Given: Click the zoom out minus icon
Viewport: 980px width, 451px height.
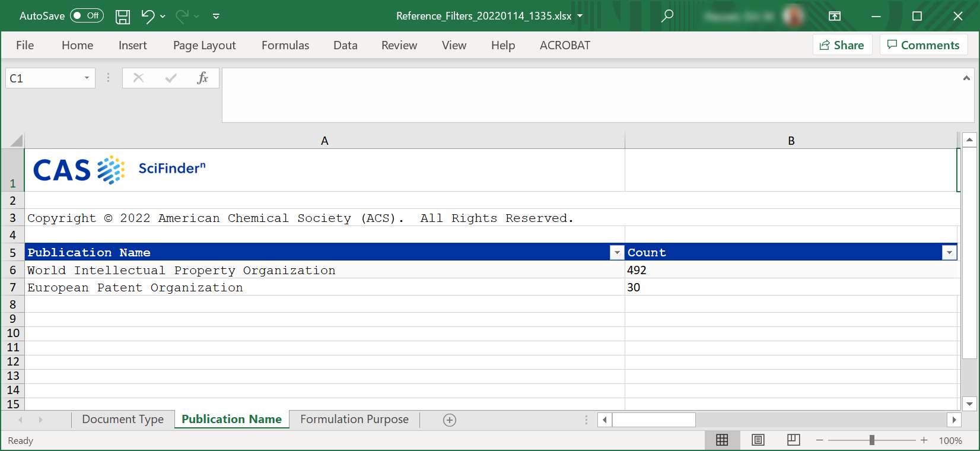Looking at the screenshot, I should pyautogui.click(x=819, y=440).
